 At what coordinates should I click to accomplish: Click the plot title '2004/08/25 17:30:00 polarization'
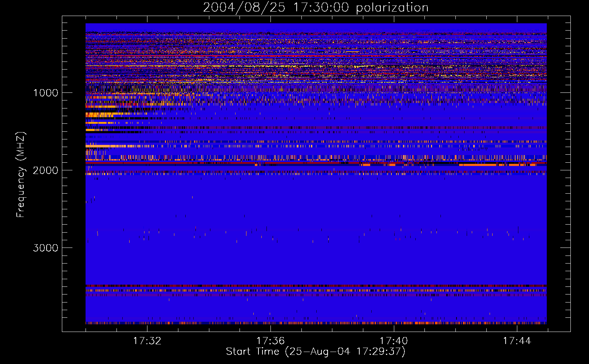316,8
